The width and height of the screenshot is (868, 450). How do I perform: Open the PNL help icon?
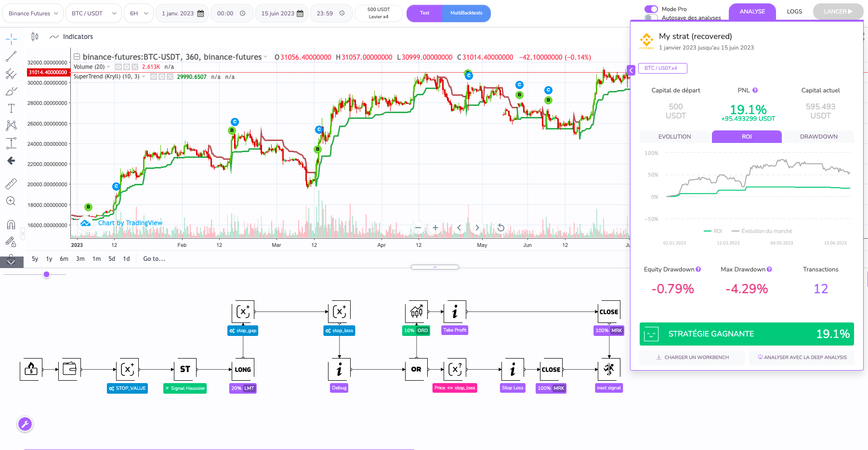coord(755,90)
